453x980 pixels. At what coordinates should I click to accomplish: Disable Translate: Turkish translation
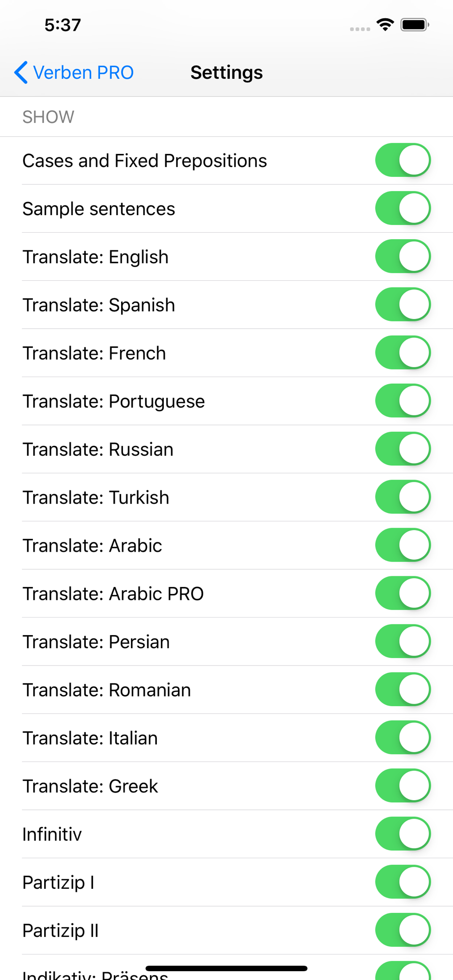tap(403, 497)
